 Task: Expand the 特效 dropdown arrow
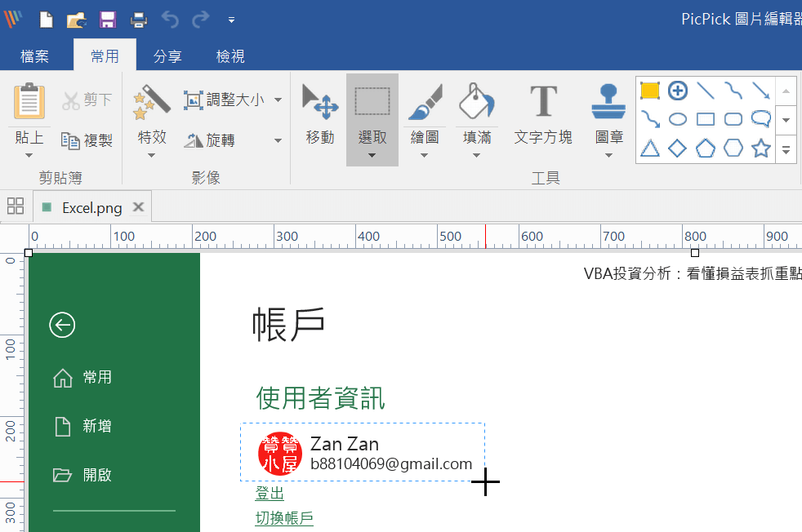[151, 155]
